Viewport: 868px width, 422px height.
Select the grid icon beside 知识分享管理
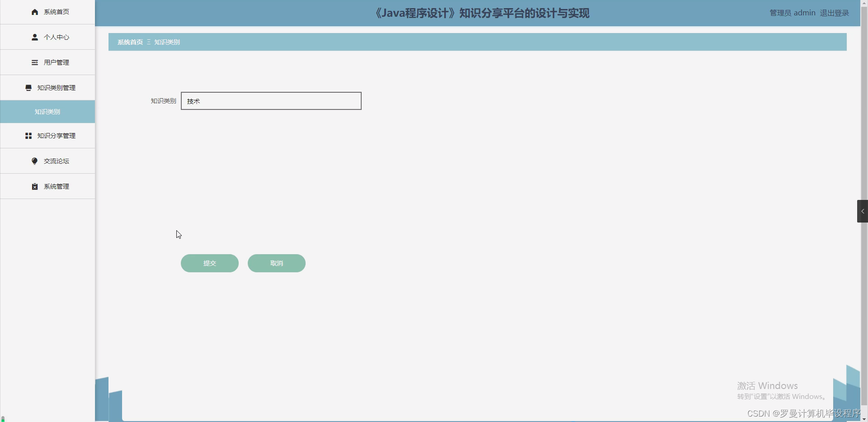28,135
